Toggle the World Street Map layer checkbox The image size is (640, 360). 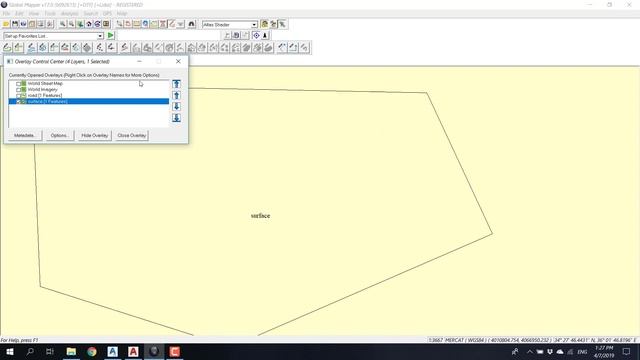pyautogui.click(x=18, y=83)
